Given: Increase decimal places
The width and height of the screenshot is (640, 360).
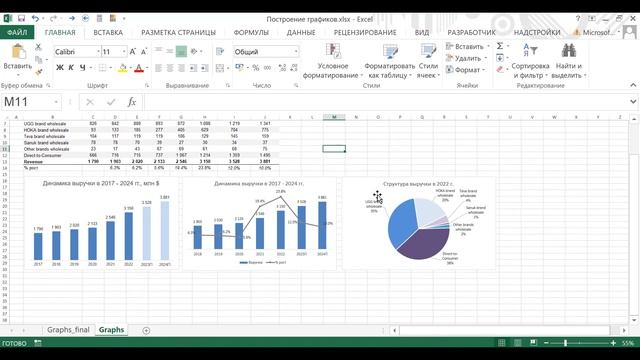Looking at the screenshot, I should [282, 68].
